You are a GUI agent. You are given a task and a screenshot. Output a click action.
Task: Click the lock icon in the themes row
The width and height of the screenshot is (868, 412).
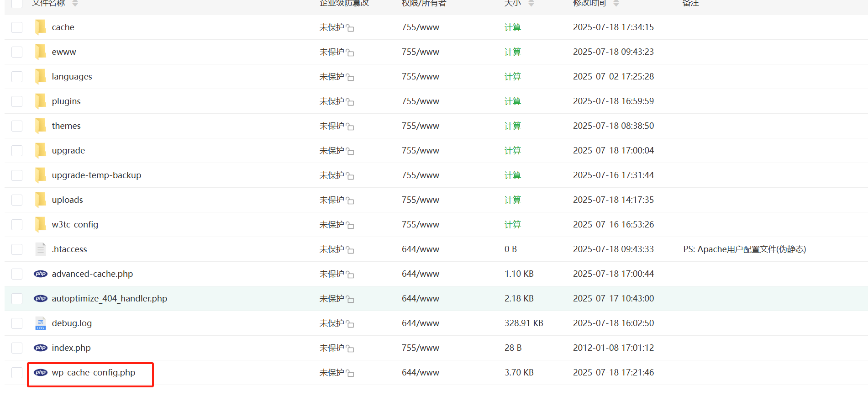(350, 127)
